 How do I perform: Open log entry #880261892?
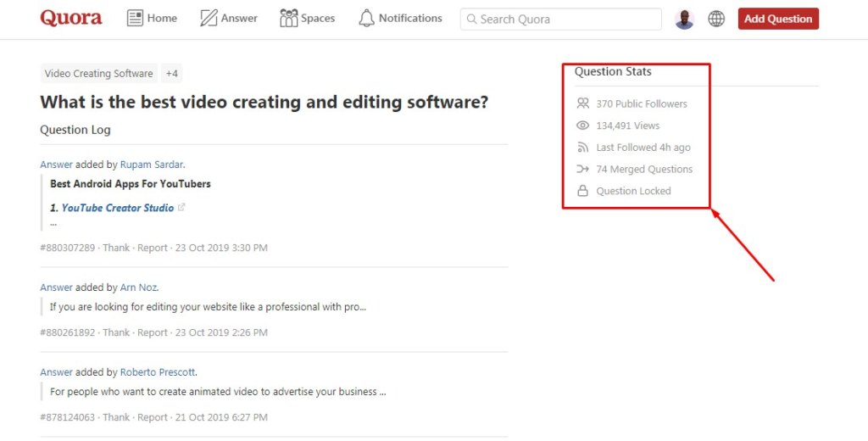pos(68,332)
